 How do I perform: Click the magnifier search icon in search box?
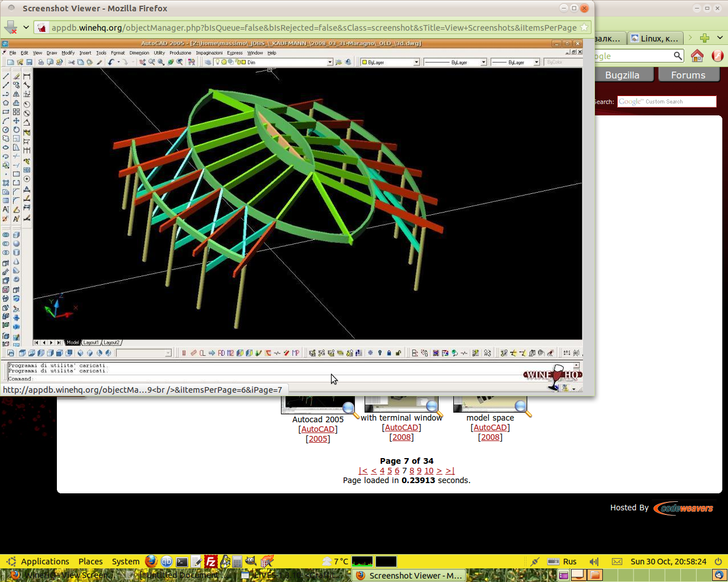click(x=677, y=56)
